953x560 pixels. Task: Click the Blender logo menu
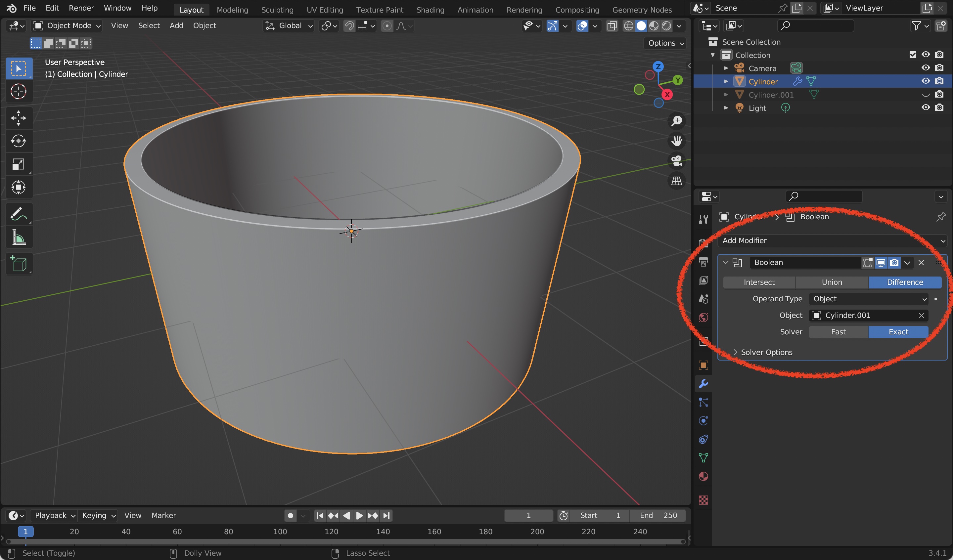click(11, 8)
